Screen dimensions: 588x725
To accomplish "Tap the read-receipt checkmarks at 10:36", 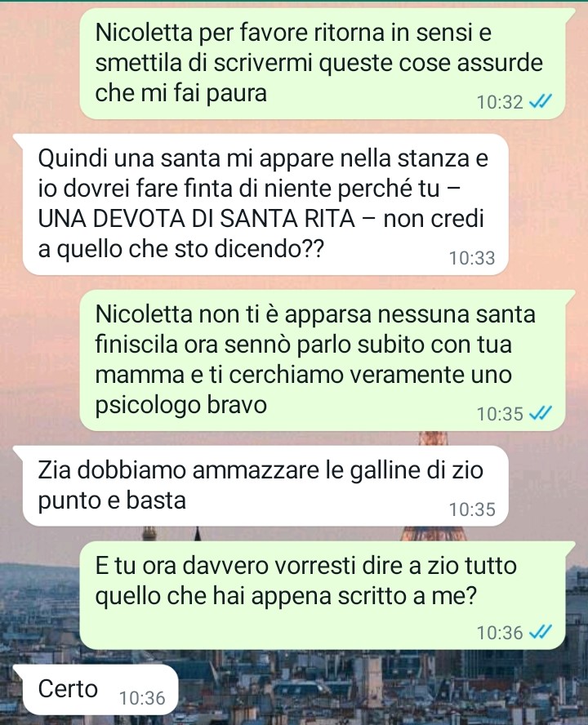I will pos(540,632).
